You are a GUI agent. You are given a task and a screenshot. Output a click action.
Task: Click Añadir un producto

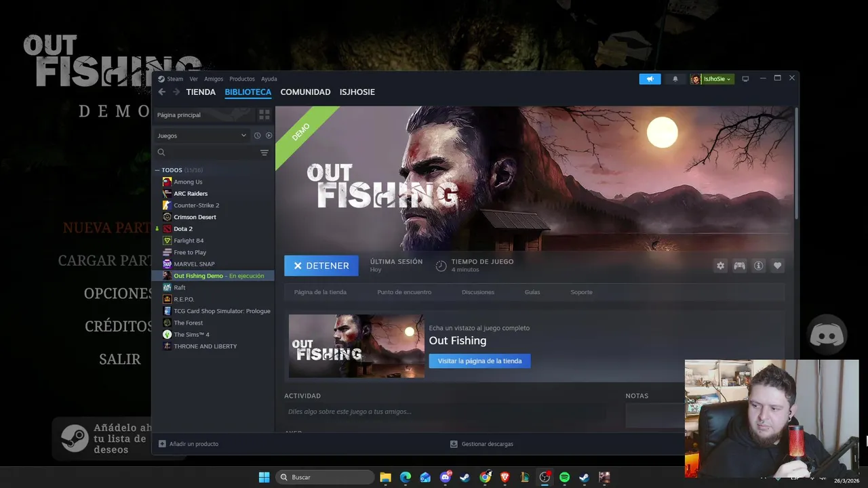(x=189, y=444)
